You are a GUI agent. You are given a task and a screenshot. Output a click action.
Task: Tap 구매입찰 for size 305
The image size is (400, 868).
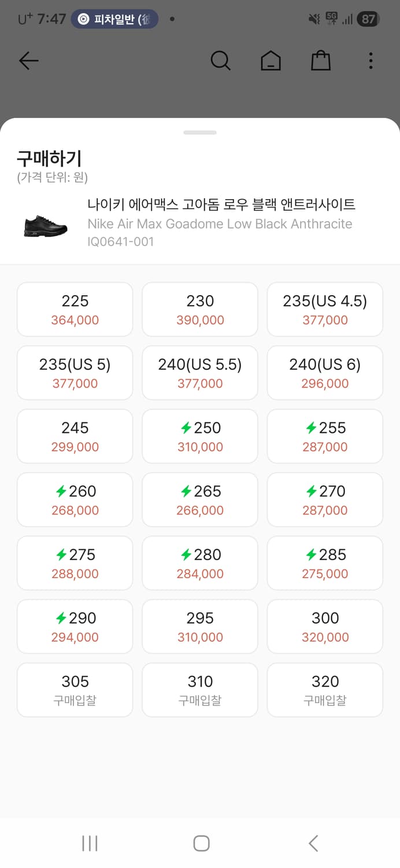(75, 690)
